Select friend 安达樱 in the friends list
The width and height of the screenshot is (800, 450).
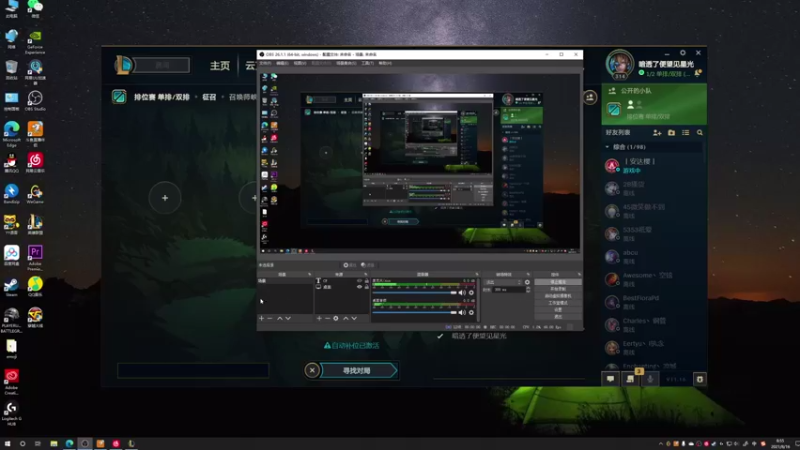click(x=653, y=165)
